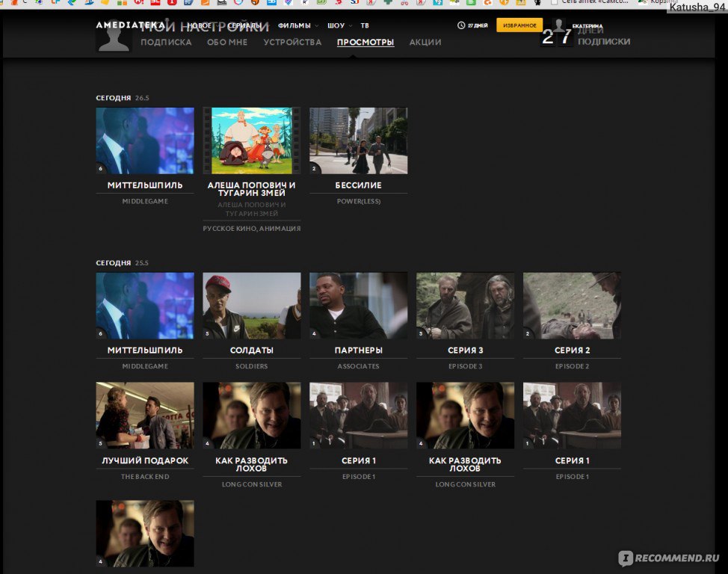Open the Партнеры episode thumbnail
The height and width of the screenshot is (574, 728).
click(x=359, y=306)
